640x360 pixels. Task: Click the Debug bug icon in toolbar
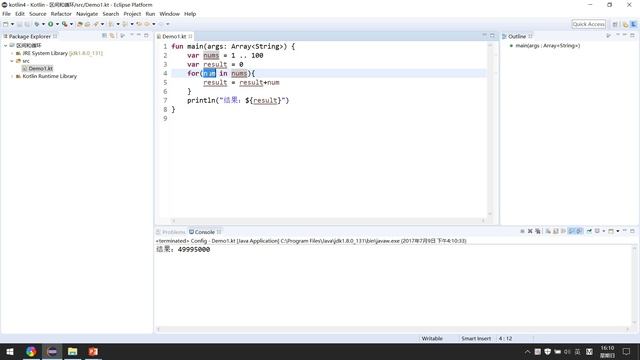(x=37, y=24)
